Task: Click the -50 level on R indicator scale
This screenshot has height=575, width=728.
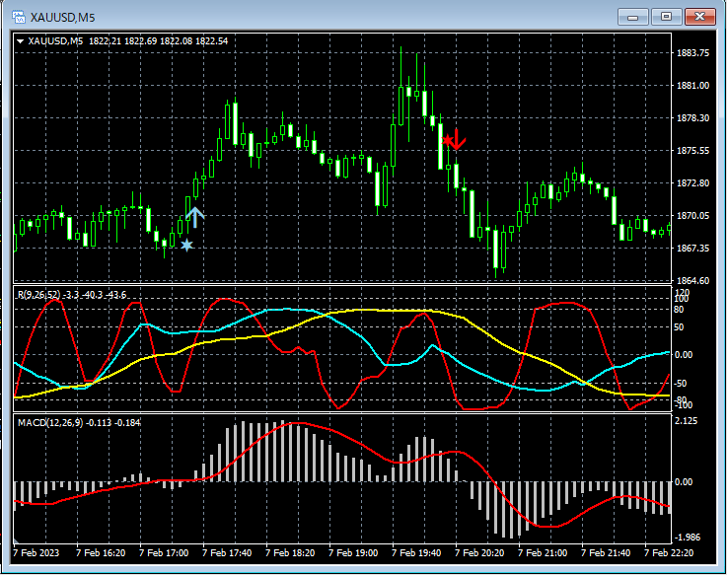Action: [x=680, y=384]
